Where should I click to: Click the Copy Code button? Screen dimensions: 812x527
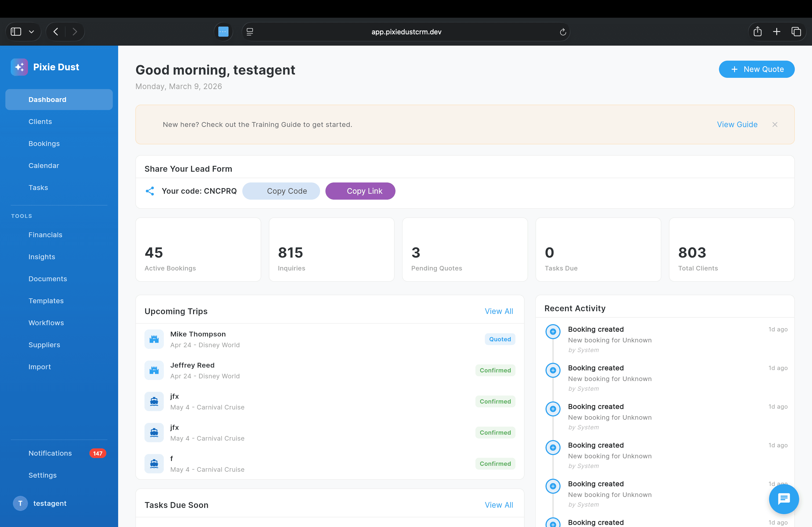click(281, 191)
